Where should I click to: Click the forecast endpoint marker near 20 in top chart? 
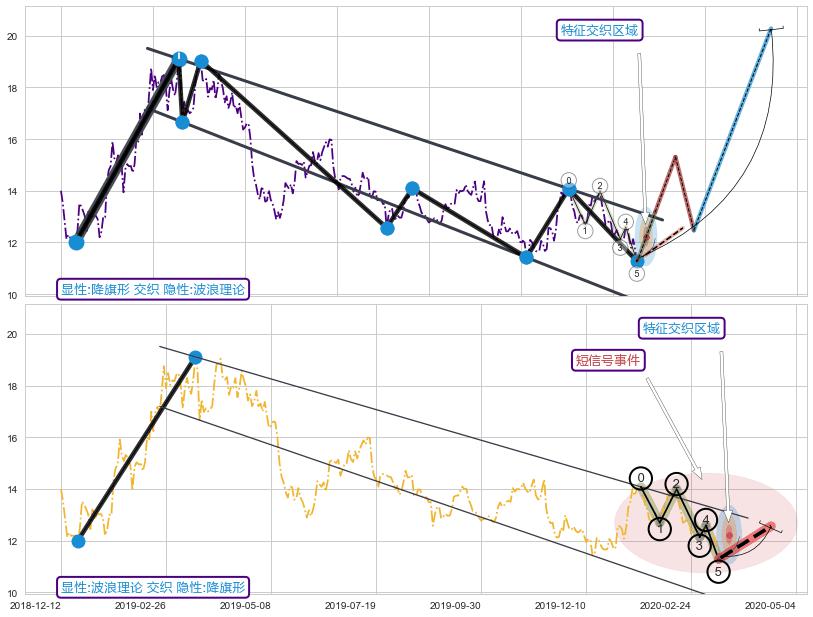[770, 29]
